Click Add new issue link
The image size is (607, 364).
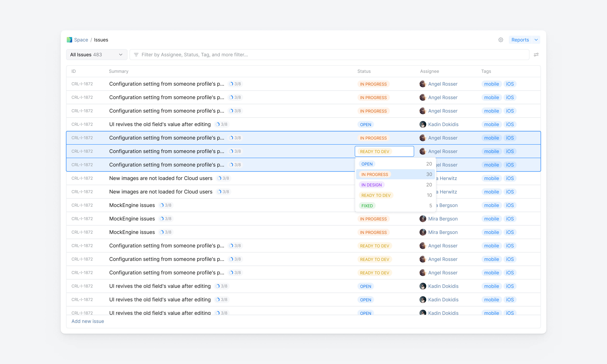[x=88, y=321]
